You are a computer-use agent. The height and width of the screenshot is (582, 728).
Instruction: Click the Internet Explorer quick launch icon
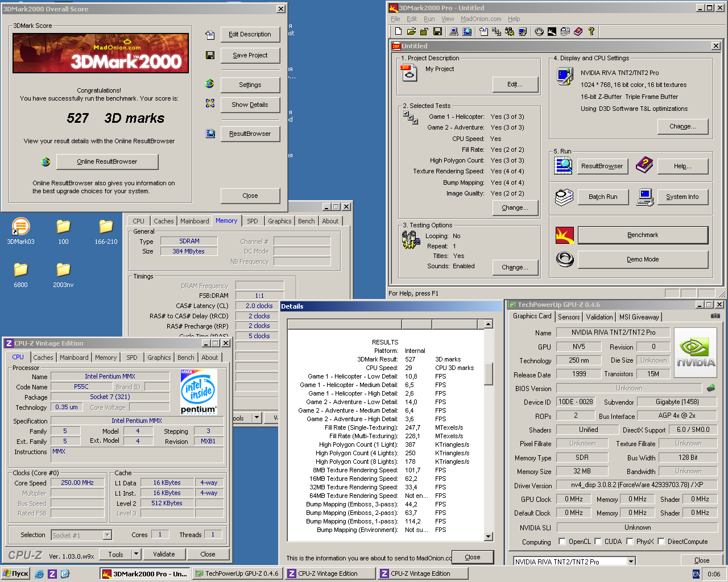[39, 574]
